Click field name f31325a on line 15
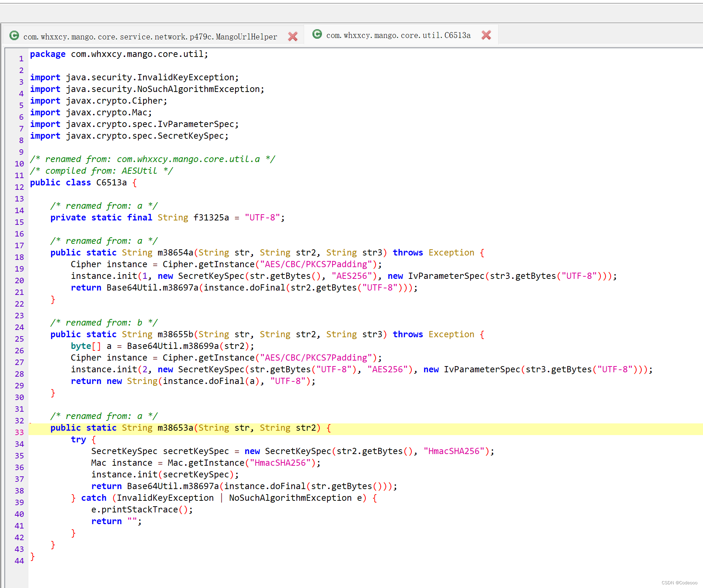Viewport: 703px width, 588px height. [x=211, y=218]
